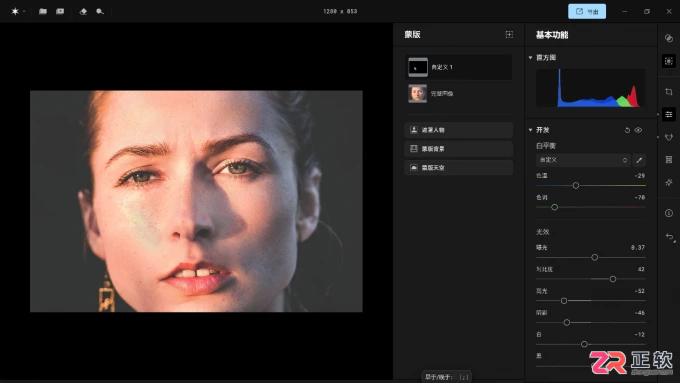Click the 蒙版 panel title
680x383 pixels.
pyautogui.click(x=412, y=34)
